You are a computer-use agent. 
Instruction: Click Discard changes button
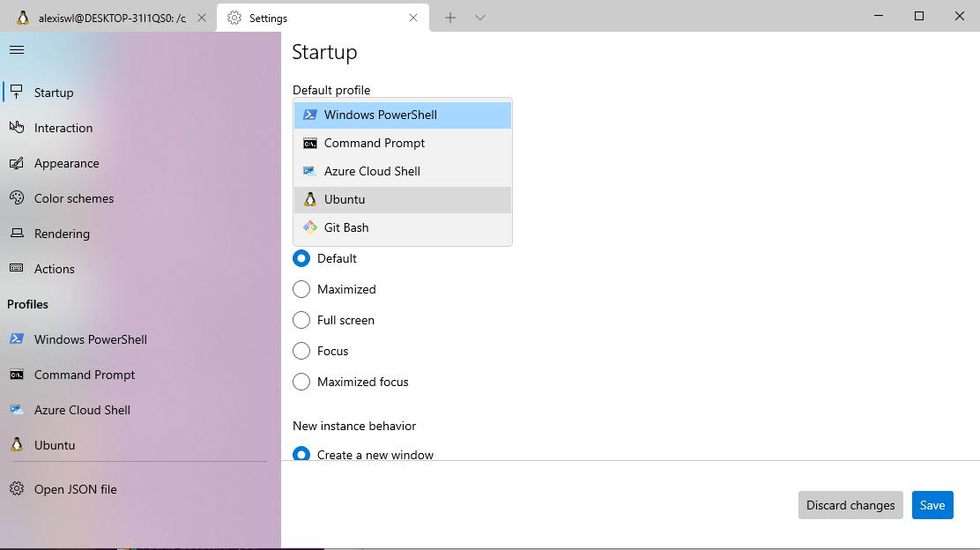click(x=850, y=505)
